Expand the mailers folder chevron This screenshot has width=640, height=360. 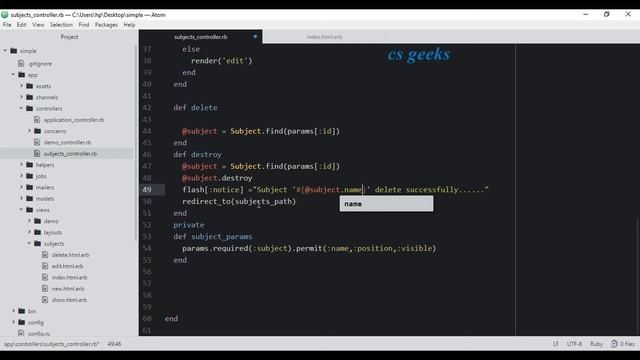22,187
